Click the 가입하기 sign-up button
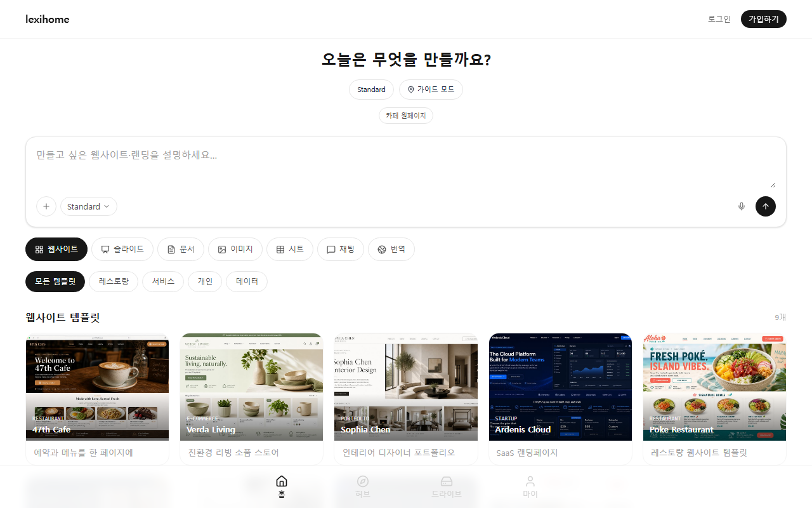Screen dimensions: 812x508 (764, 19)
